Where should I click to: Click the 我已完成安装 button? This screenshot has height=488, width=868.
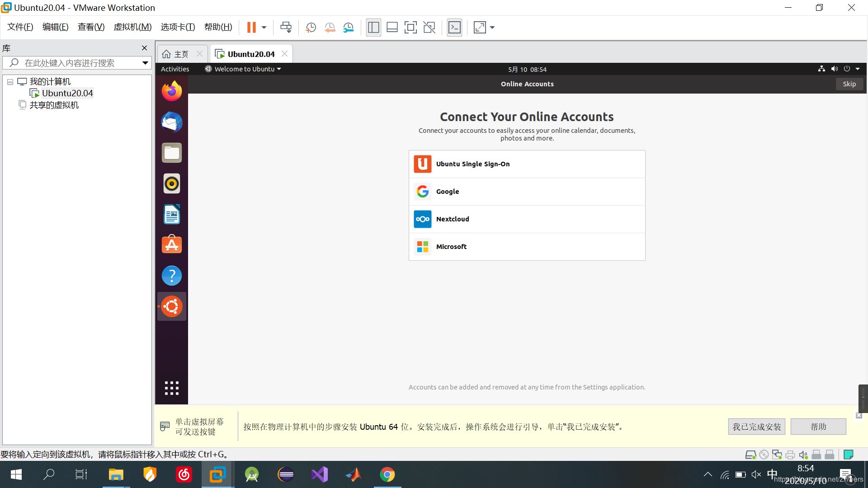[756, 427]
